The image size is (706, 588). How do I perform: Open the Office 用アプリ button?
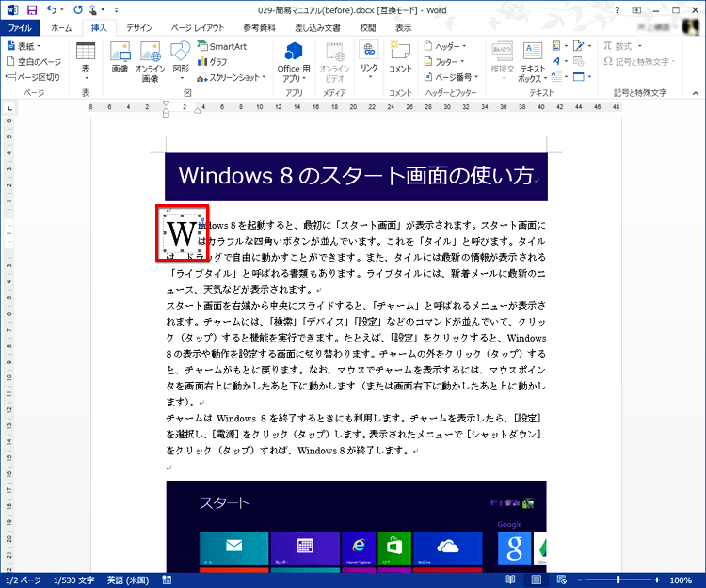click(294, 62)
